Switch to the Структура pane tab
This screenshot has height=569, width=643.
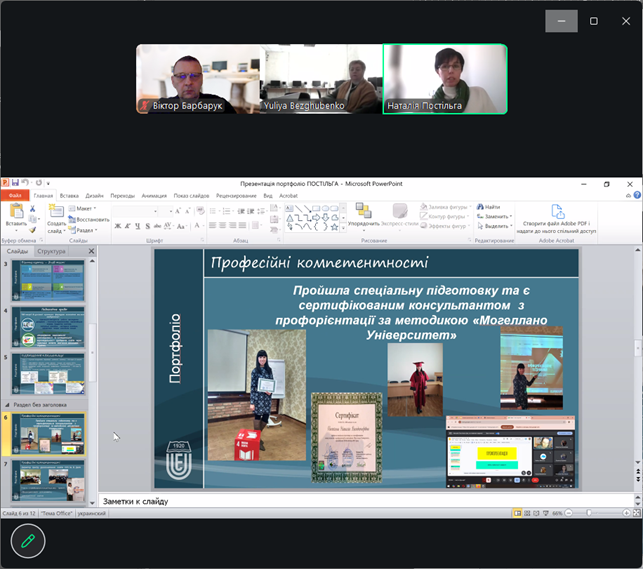[51, 251]
